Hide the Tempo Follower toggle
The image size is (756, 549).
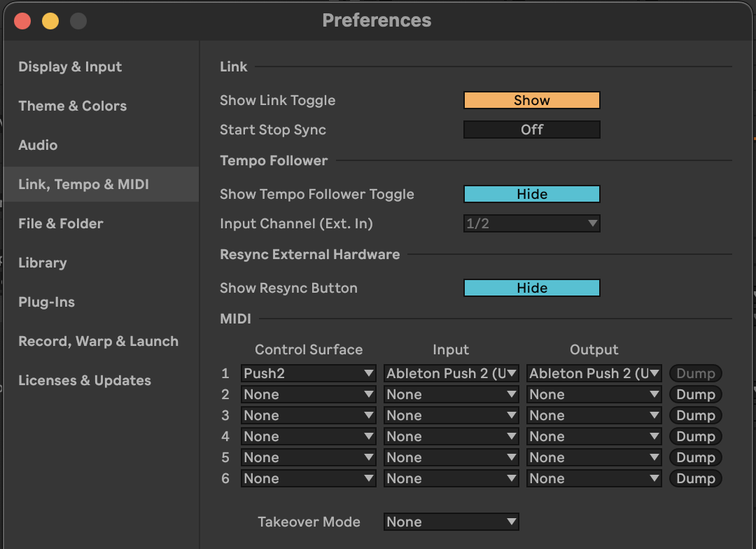tap(531, 194)
